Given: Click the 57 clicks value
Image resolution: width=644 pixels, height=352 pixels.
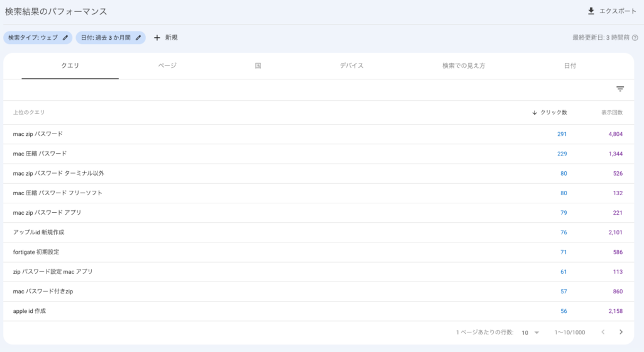Looking at the screenshot, I should [563, 292].
